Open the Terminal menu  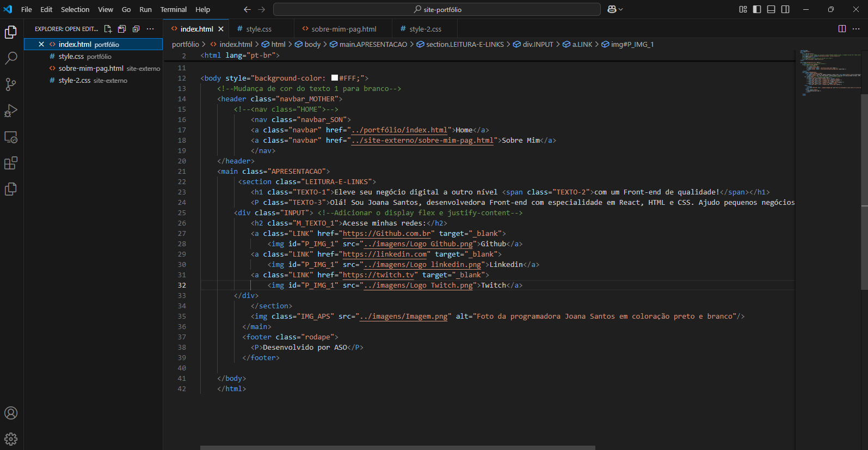coord(174,9)
